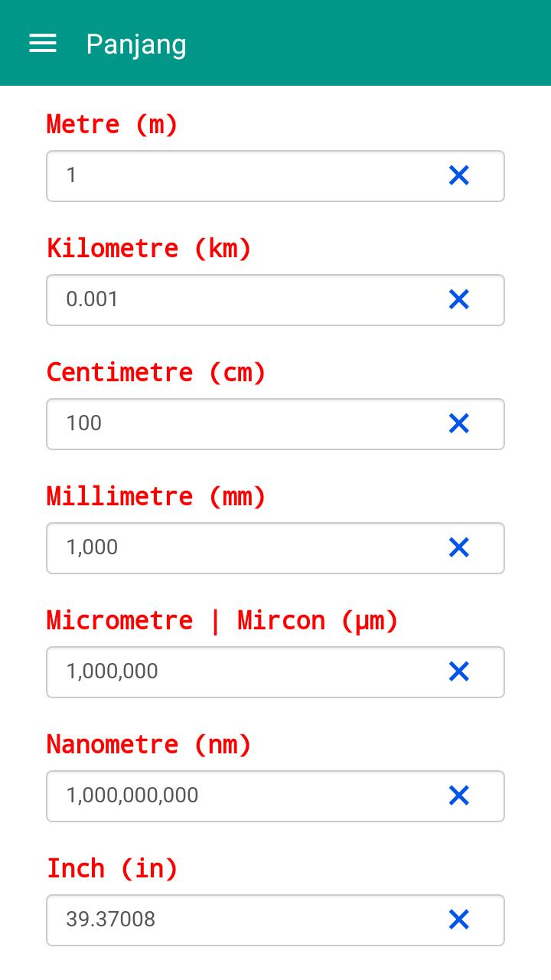Viewport: 551px width, 980px height.
Task: Clear the Micrometre field with X
Action: [458, 672]
